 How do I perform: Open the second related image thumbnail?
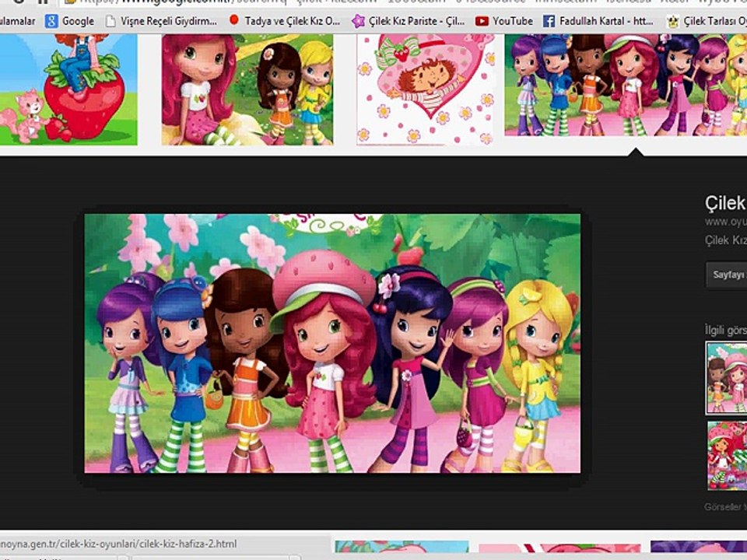tap(727, 456)
